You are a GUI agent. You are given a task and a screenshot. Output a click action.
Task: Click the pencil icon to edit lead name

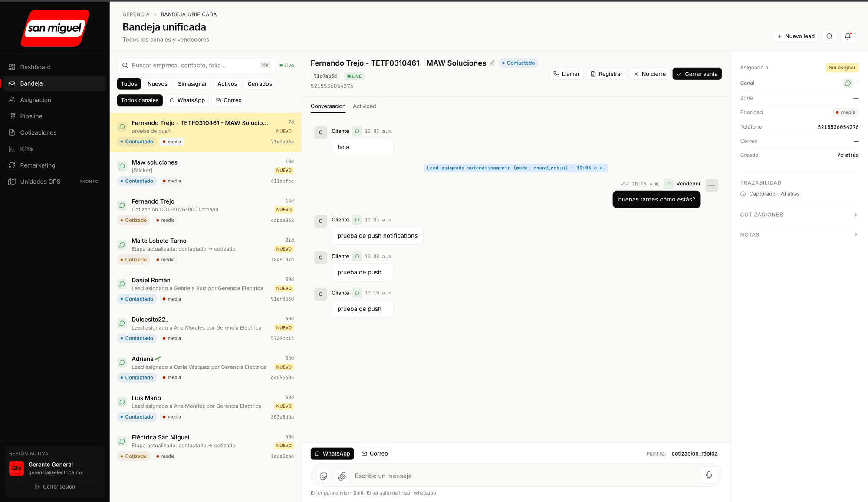coord(492,63)
